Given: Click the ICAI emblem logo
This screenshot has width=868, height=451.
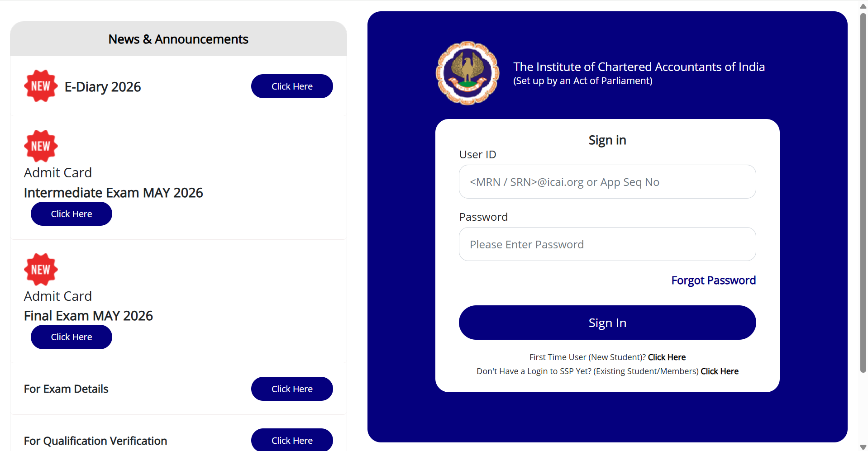Looking at the screenshot, I should (467, 73).
